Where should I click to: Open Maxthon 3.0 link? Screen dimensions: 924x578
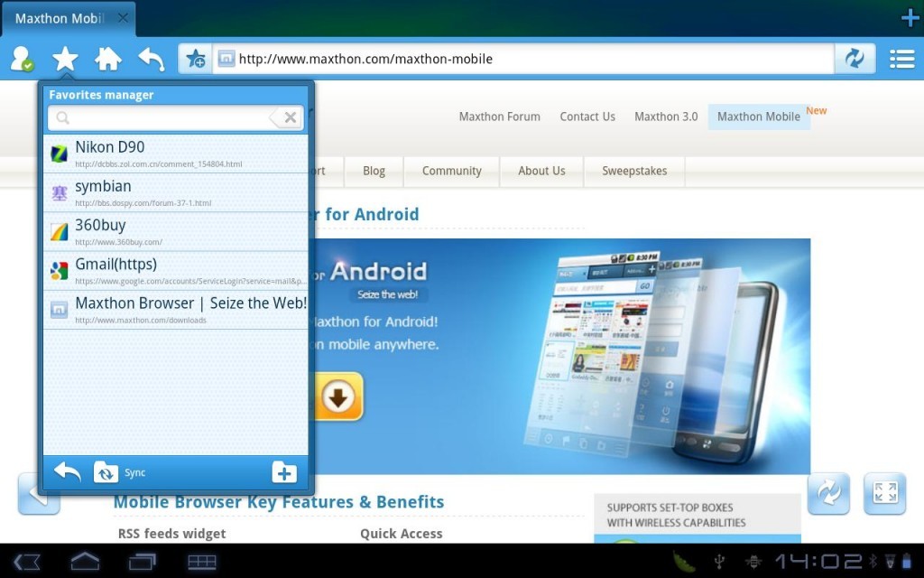tap(666, 117)
